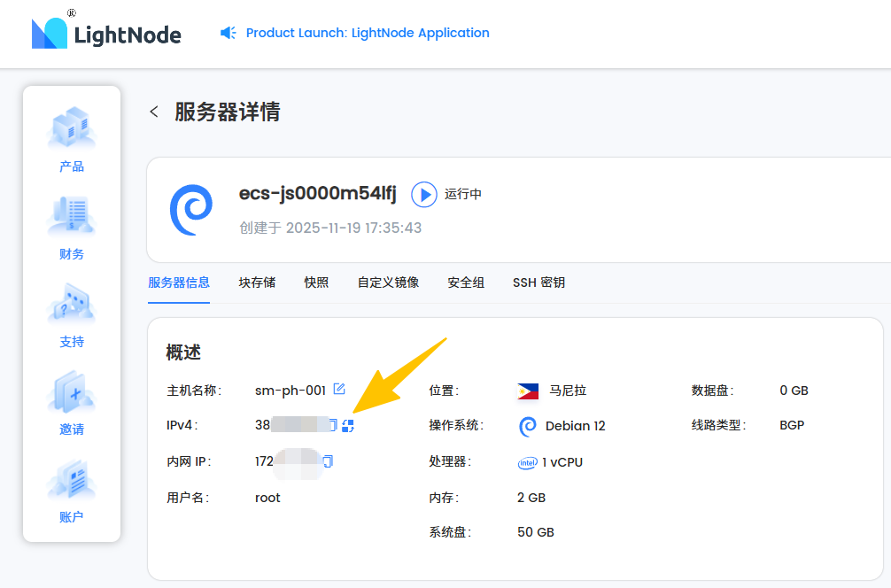Open the 安全组 tab

coord(466,282)
